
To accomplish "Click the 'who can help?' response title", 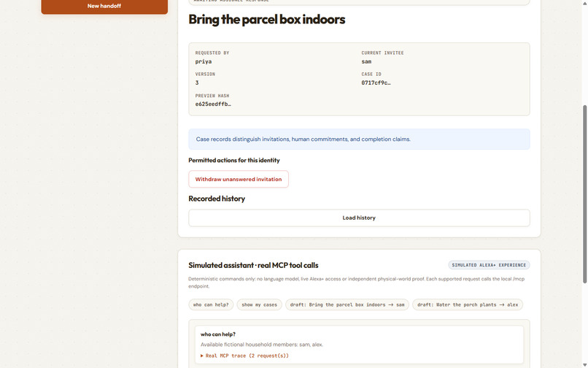I will point(218,334).
